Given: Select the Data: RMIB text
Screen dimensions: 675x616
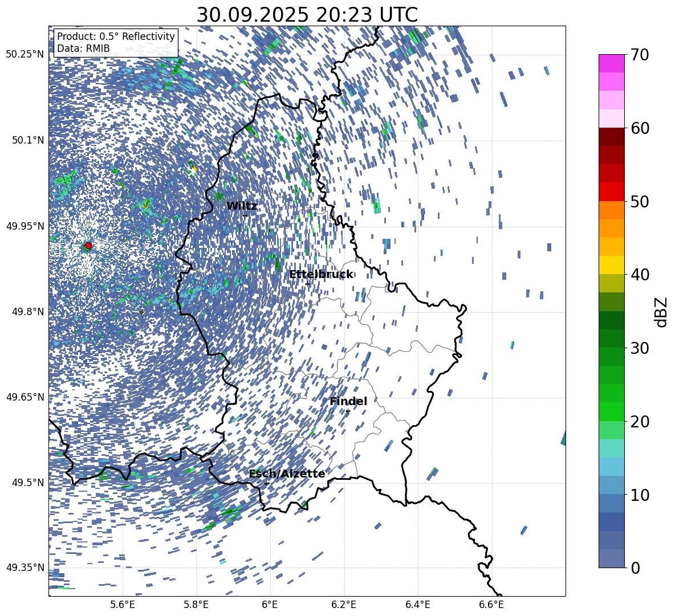Looking at the screenshot, I should 83,48.
